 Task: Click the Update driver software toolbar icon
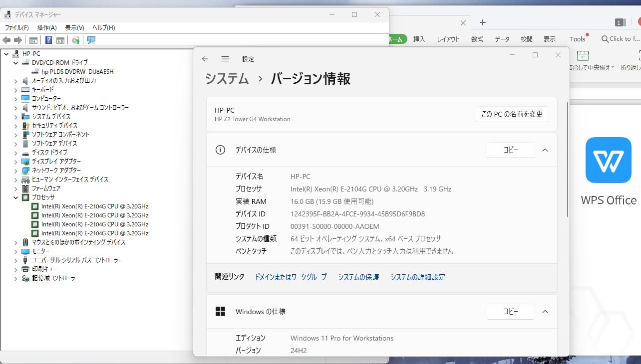tap(75, 40)
